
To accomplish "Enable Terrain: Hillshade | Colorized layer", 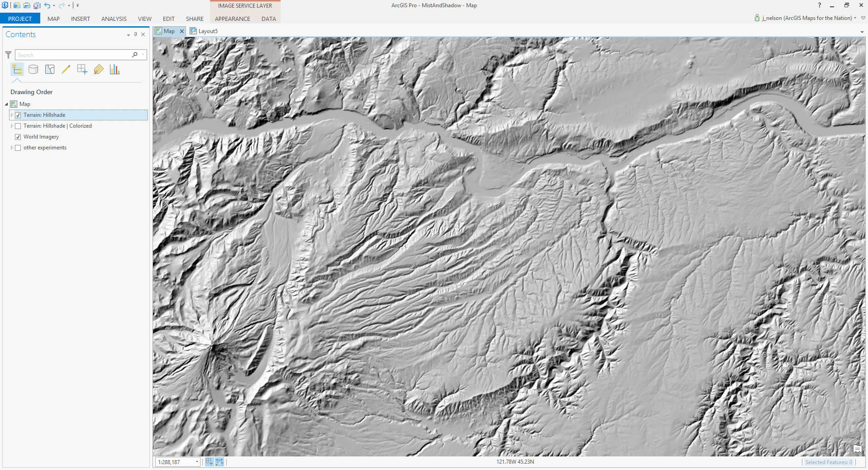I will click(x=18, y=126).
